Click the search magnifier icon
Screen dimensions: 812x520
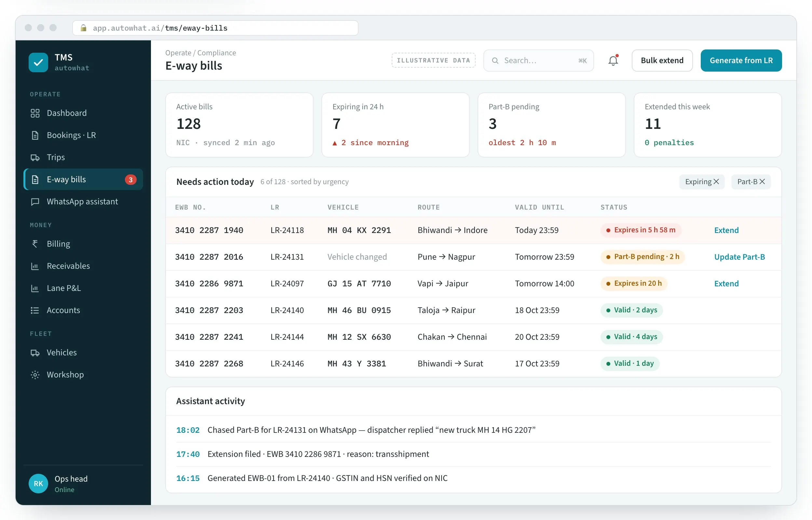coord(495,61)
